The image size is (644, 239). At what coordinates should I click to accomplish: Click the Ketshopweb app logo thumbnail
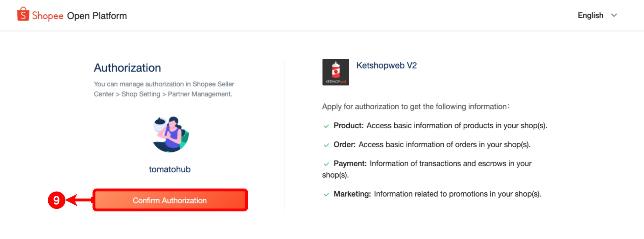[336, 72]
